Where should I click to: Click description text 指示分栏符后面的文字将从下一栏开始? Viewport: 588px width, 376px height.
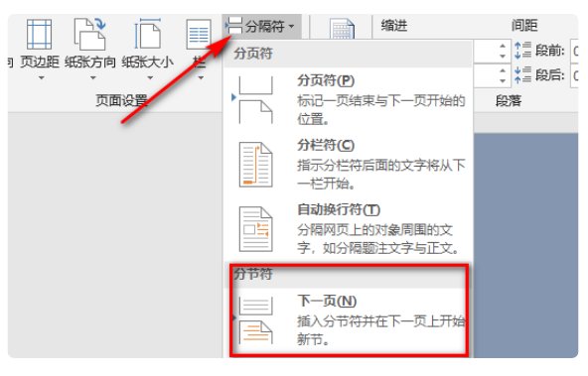tap(381, 175)
